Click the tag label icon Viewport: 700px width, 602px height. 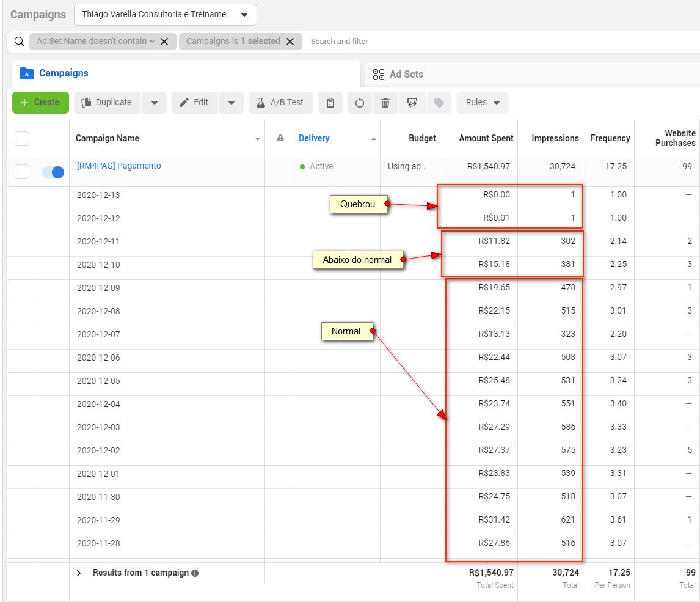point(439,103)
